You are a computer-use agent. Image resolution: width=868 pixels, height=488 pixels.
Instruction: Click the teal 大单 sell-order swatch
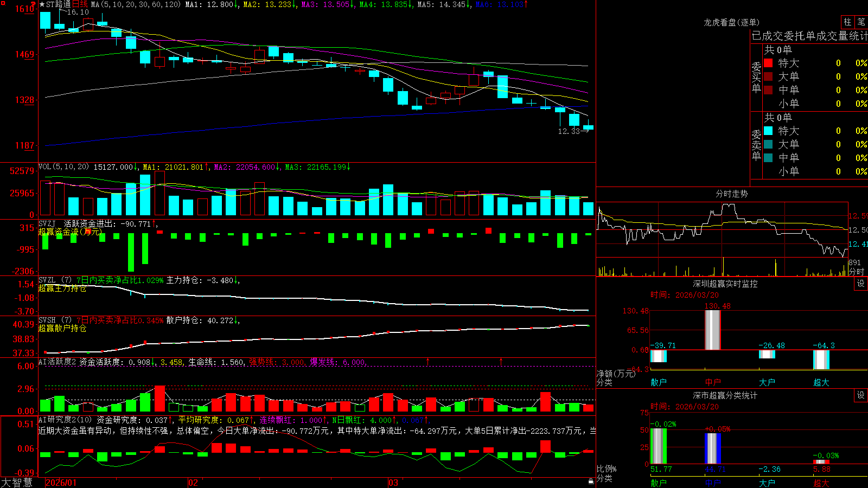coord(768,144)
